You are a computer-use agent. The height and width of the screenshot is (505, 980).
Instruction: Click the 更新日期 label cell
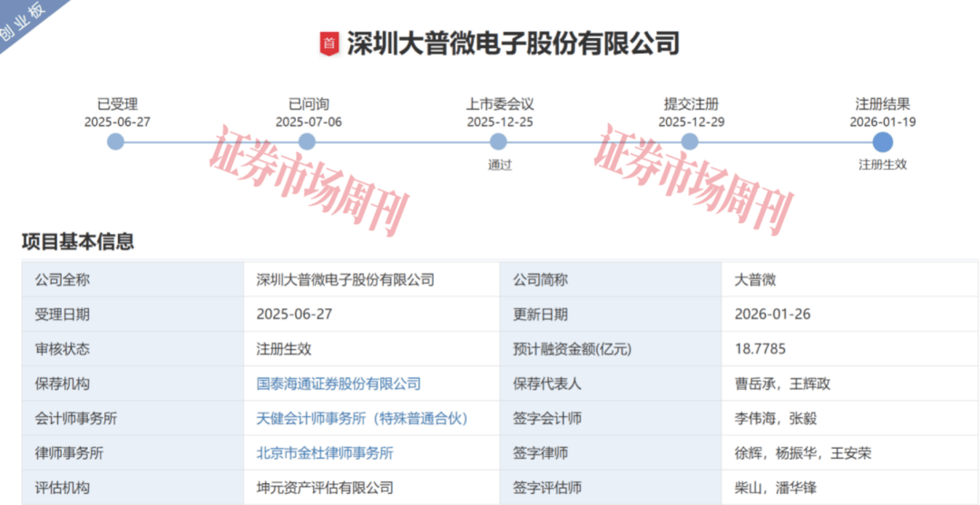pyautogui.click(x=611, y=314)
